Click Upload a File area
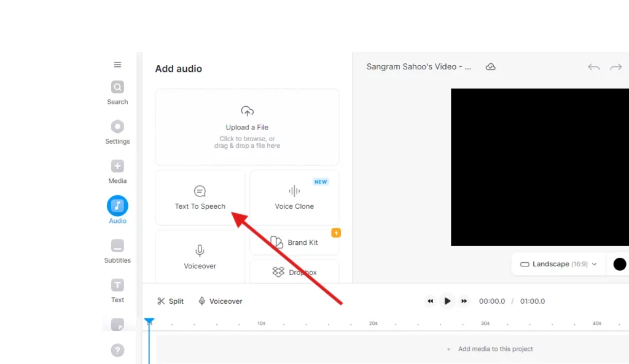Image resolution: width=629 pixels, height=364 pixels. [247, 127]
